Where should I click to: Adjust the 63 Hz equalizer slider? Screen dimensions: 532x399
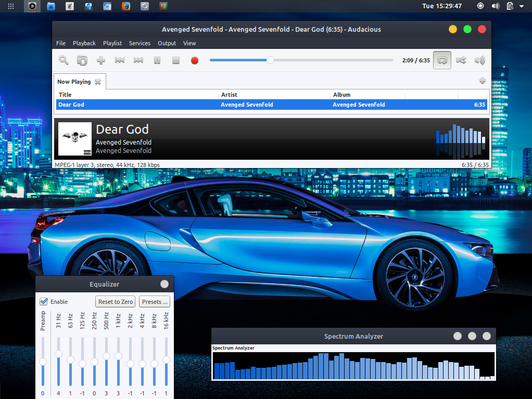point(70,362)
